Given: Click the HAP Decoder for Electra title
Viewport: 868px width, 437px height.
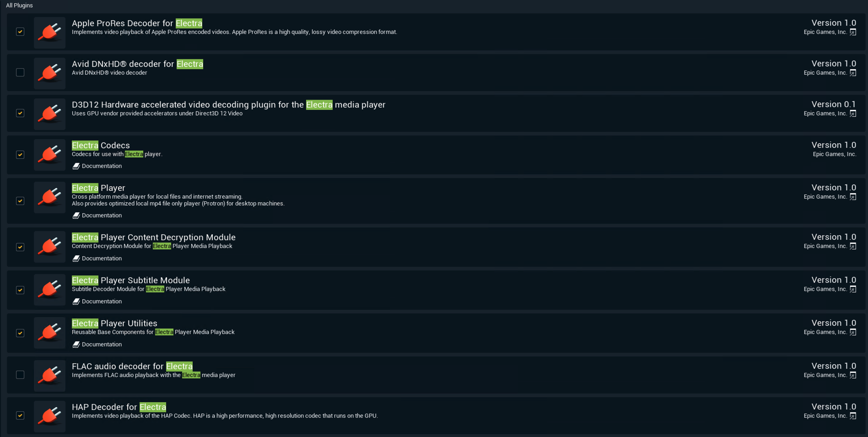Looking at the screenshot, I should click(x=119, y=407).
